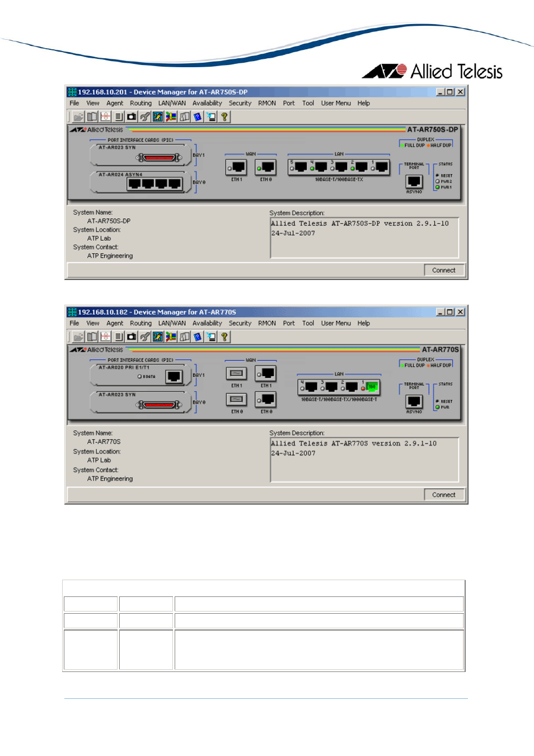The height and width of the screenshot is (756, 534).
Task: Click text list icon in AT-AR750S-DP toolbar
Action: [118, 116]
